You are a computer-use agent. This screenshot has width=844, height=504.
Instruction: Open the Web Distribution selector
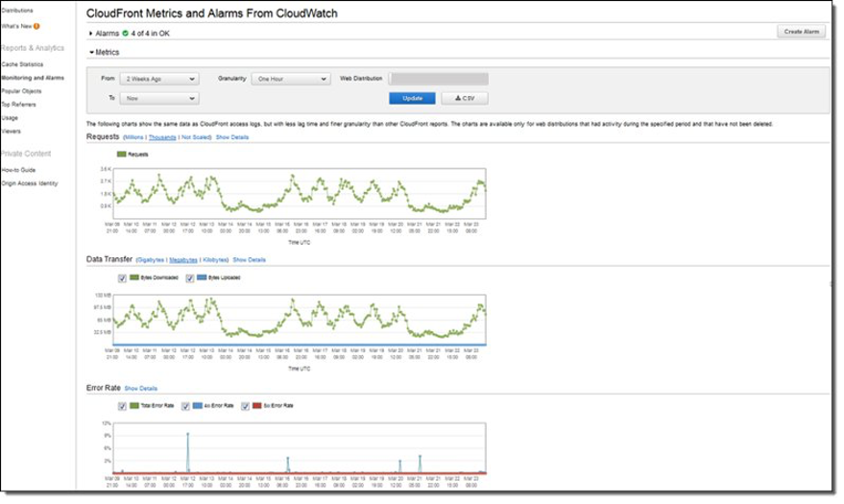[439, 79]
